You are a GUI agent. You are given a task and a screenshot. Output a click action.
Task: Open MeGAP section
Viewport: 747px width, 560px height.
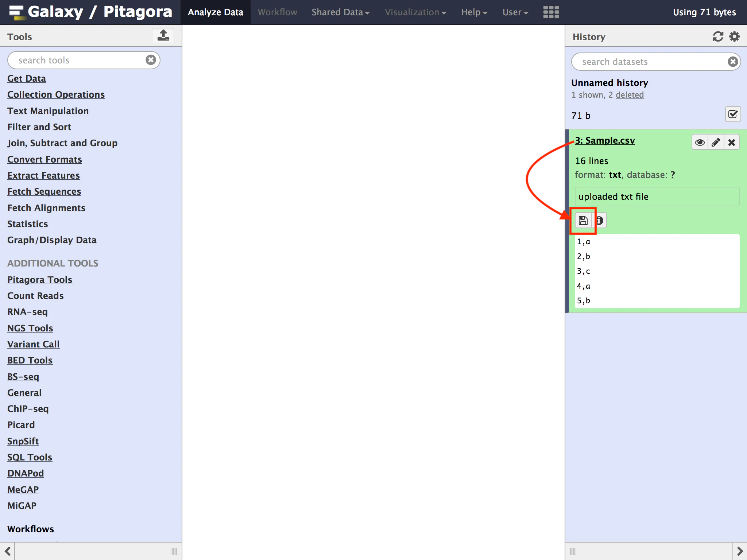pos(23,490)
